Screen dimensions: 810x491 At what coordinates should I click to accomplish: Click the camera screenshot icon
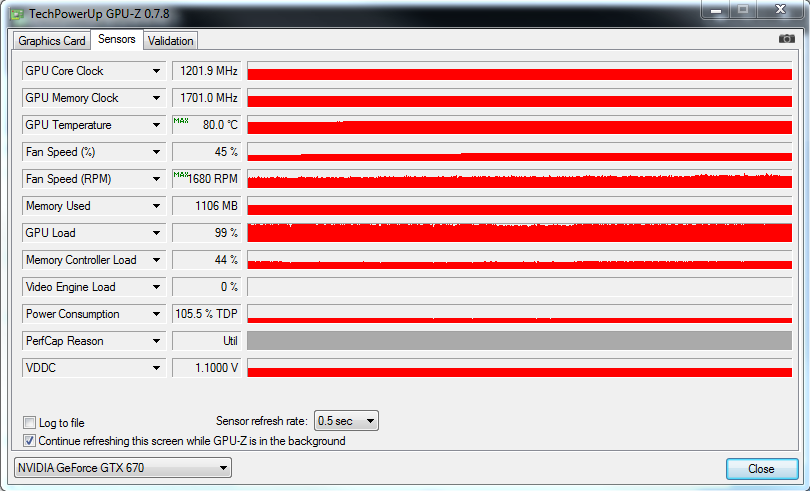pos(786,39)
